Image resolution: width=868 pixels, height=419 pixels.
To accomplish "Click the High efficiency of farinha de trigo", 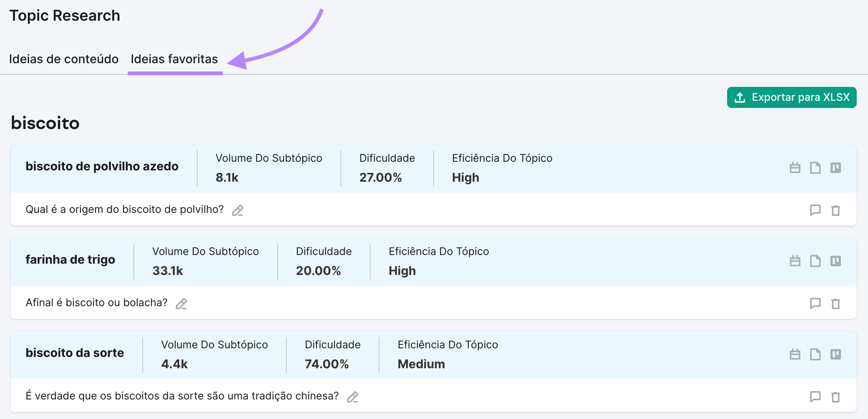I will click(402, 271).
